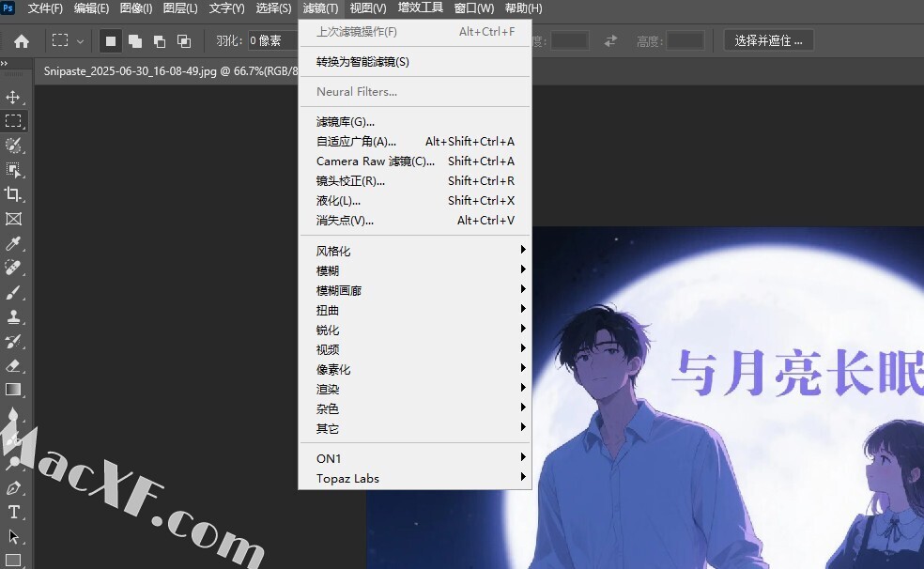
Task: Expand the 视频 submenu
Action: (x=415, y=350)
